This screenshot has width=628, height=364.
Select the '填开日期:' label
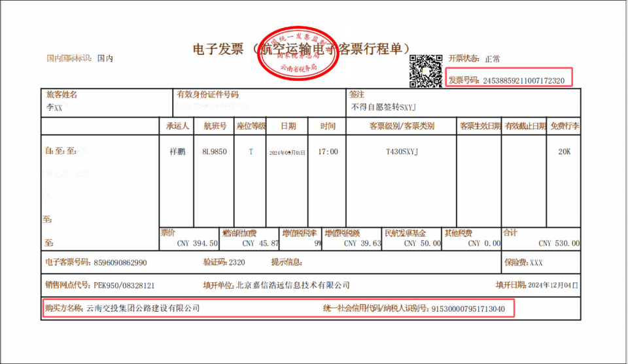pyautogui.click(x=511, y=285)
